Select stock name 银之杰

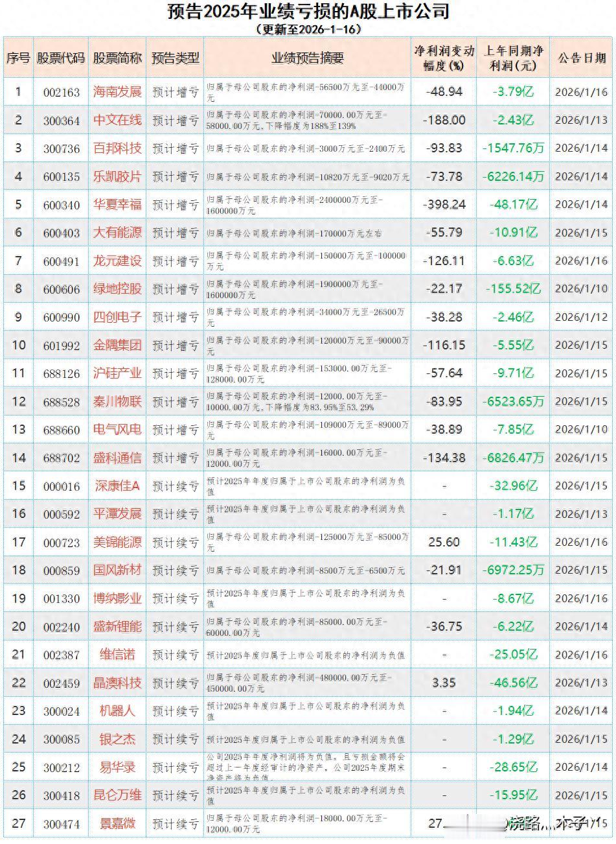point(117,739)
